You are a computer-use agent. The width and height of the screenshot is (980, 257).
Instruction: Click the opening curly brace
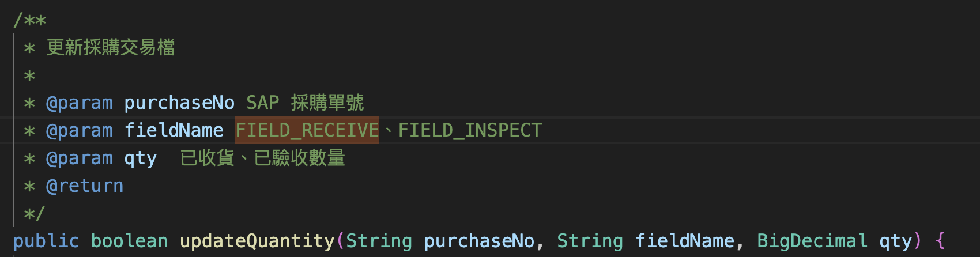(940, 241)
